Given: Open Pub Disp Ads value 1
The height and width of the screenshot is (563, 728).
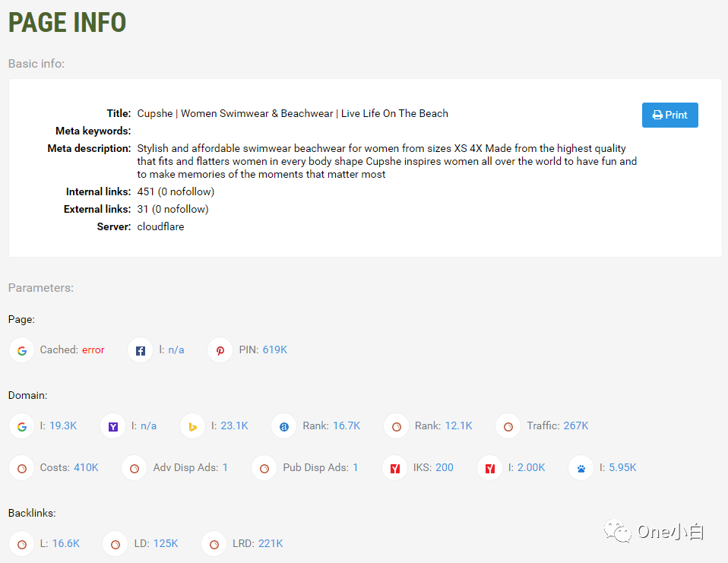Looking at the screenshot, I should pos(355,467).
